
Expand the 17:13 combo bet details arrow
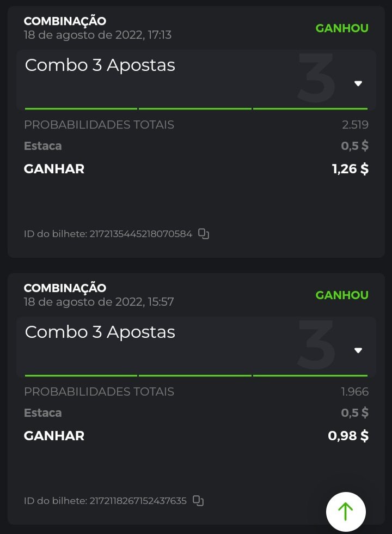pyautogui.click(x=358, y=83)
